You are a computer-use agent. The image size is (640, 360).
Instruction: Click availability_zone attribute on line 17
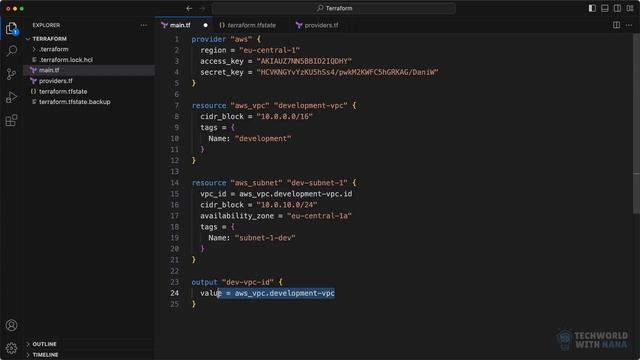coord(237,216)
